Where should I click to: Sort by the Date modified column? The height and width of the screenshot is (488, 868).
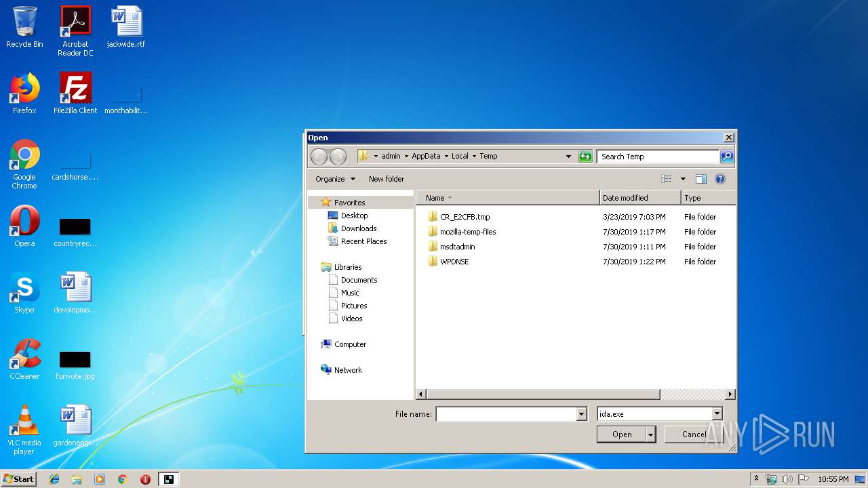click(640, 198)
